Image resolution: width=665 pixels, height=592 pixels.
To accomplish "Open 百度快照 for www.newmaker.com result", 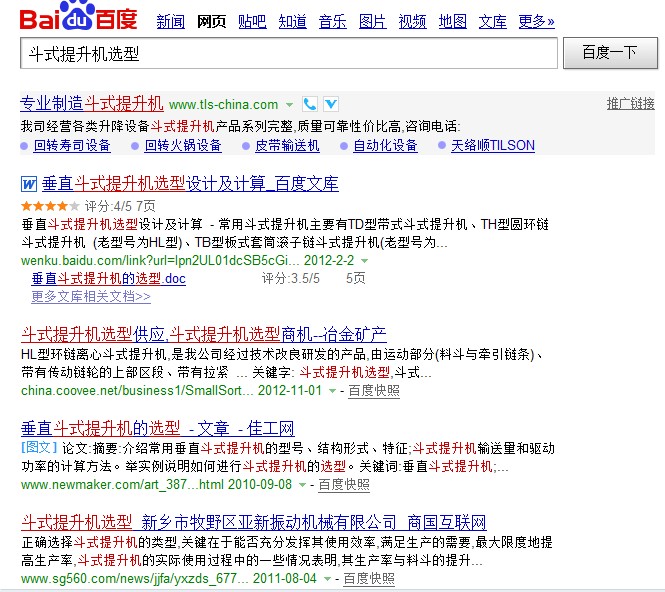I will (x=344, y=485).
